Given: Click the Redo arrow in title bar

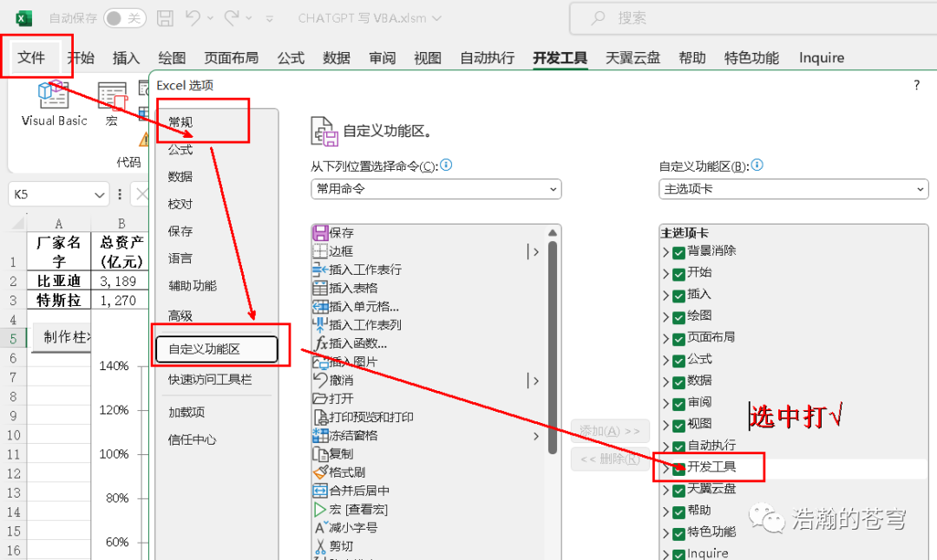Looking at the screenshot, I should point(232,18).
